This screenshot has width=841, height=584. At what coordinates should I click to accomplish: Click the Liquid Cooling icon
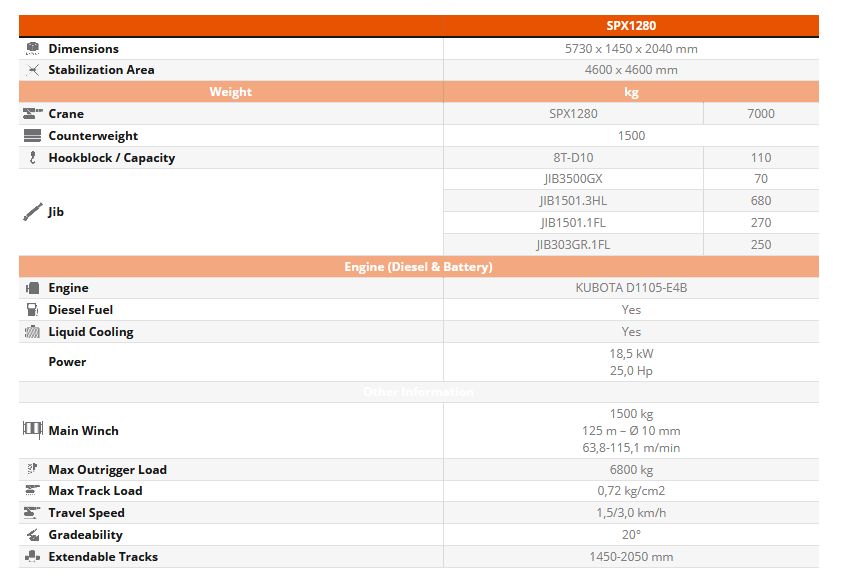pyautogui.click(x=32, y=332)
